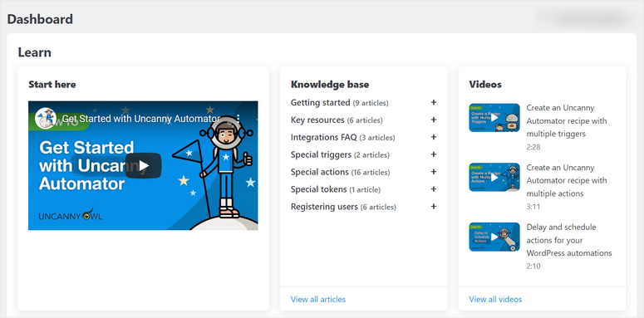This screenshot has width=644, height=318.
Task: Click the '(1 article)' count text
Action: [365, 189]
